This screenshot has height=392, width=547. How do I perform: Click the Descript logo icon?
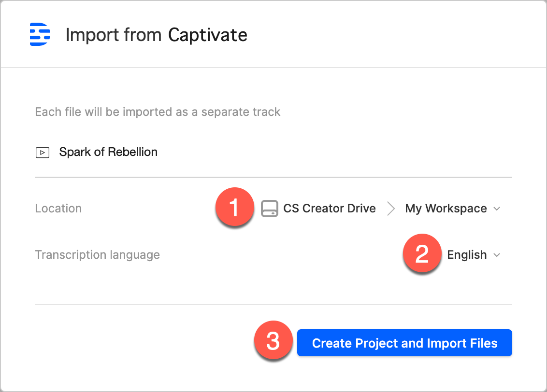click(40, 34)
